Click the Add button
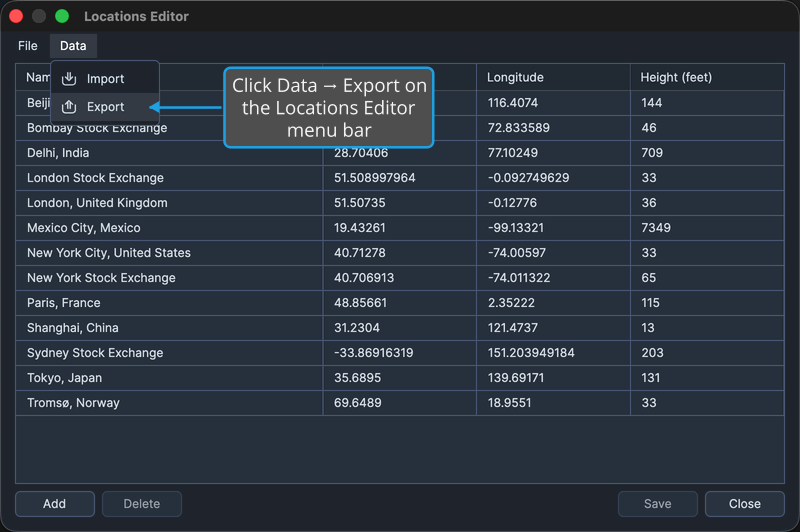The image size is (800, 532). coord(55,504)
